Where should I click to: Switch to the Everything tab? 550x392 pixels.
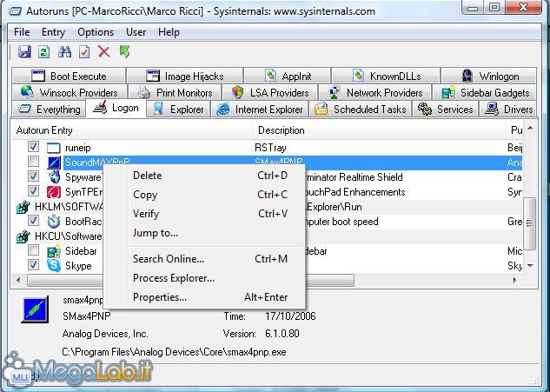pos(49,110)
